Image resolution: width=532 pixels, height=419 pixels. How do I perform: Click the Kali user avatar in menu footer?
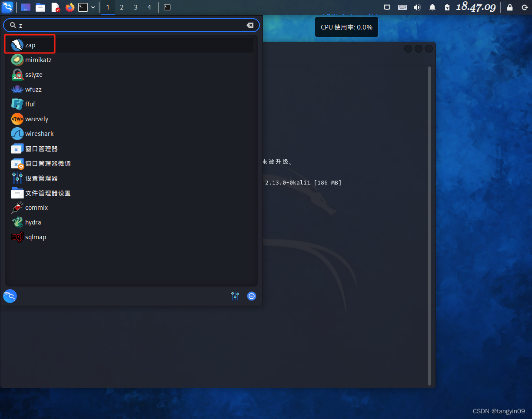coord(10,296)
